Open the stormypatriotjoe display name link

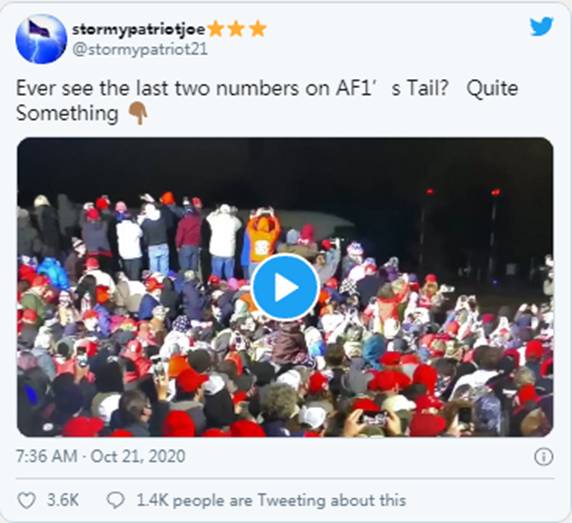(139, 29)
